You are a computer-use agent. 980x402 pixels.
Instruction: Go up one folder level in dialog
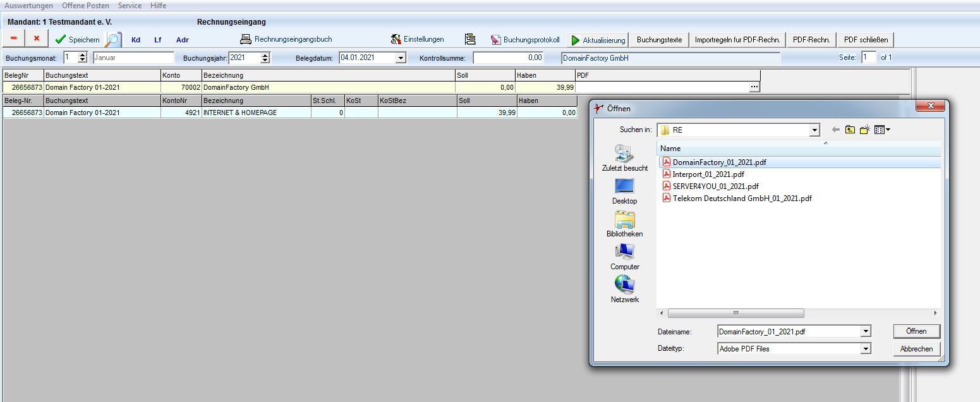[x=850, y=130]
